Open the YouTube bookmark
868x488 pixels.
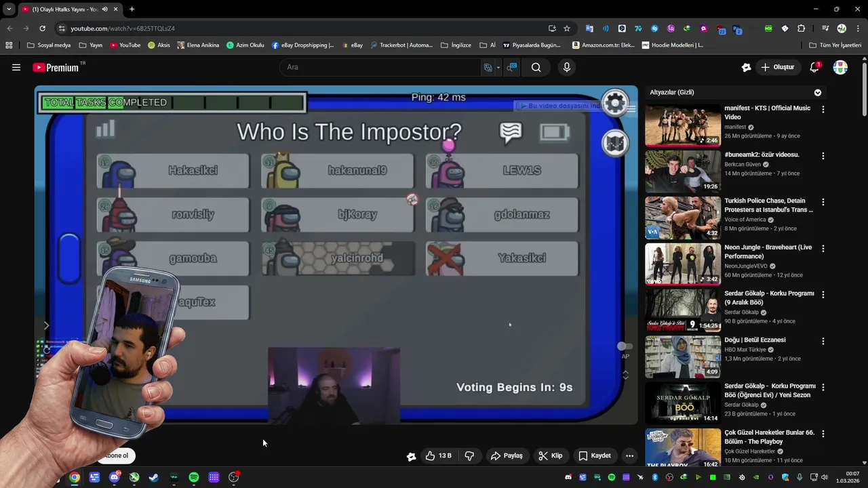(125, 45)
